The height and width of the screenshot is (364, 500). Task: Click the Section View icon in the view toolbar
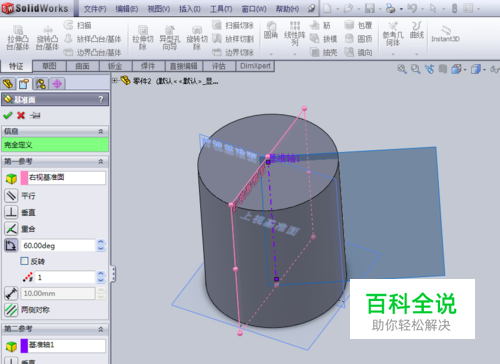[443, 69]
